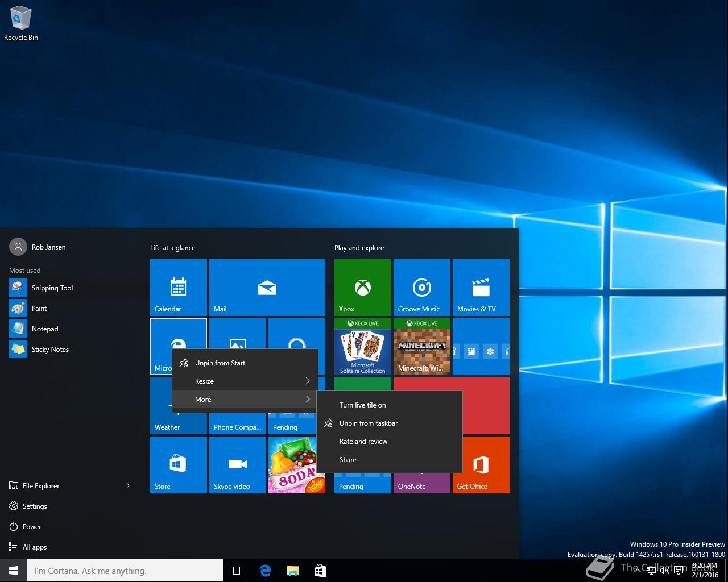This screenshot has width=728, height=582.
Task: Launch Microsoft Edge from the taskbar
Action: tap(265, 571)
